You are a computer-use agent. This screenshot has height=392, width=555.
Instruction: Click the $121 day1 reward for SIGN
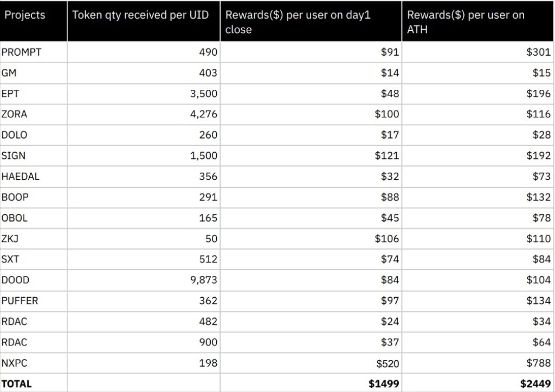(388, 156)
